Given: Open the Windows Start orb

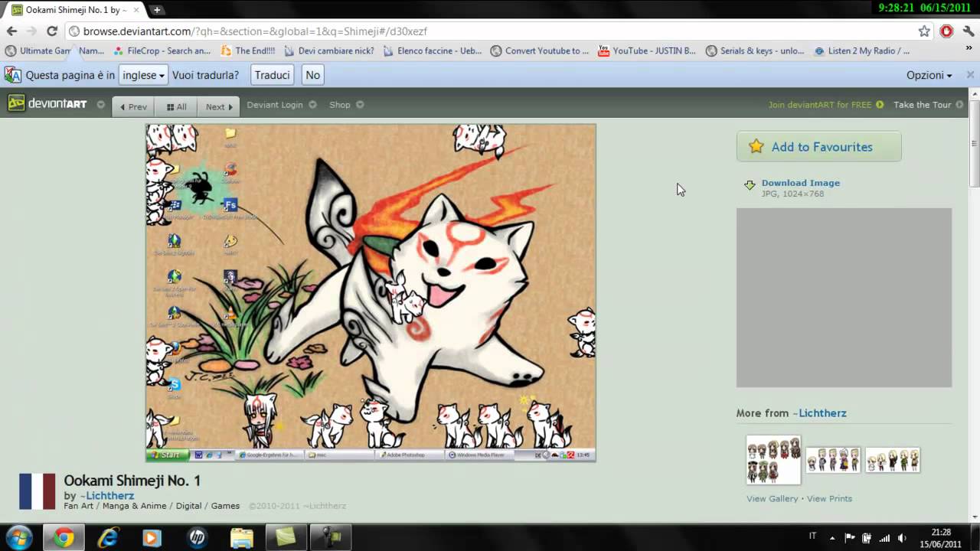Looking at the screenshot, I should tap(19, 537).
